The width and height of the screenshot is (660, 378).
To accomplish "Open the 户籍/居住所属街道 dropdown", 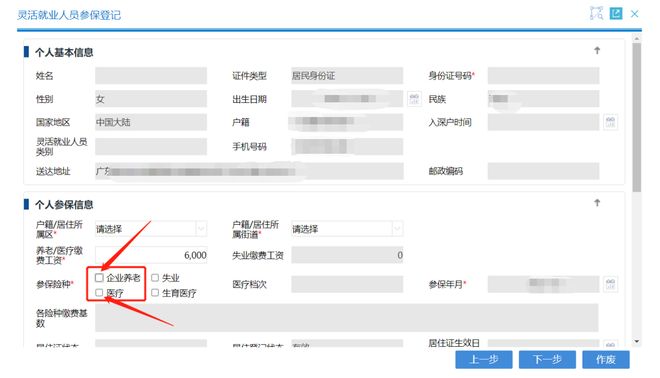I will 347,229.
